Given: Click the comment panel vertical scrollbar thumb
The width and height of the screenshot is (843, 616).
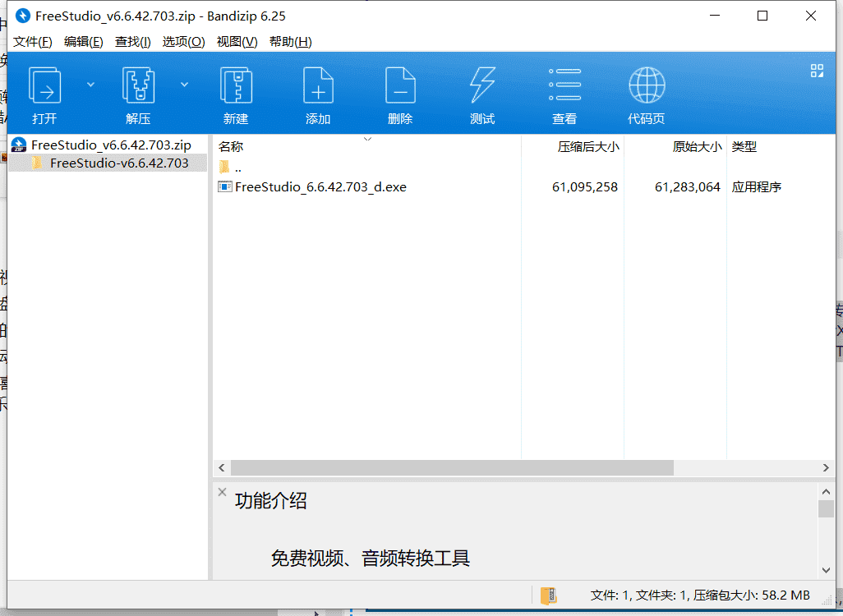Looking at the screenshot, I should point(827,508).
